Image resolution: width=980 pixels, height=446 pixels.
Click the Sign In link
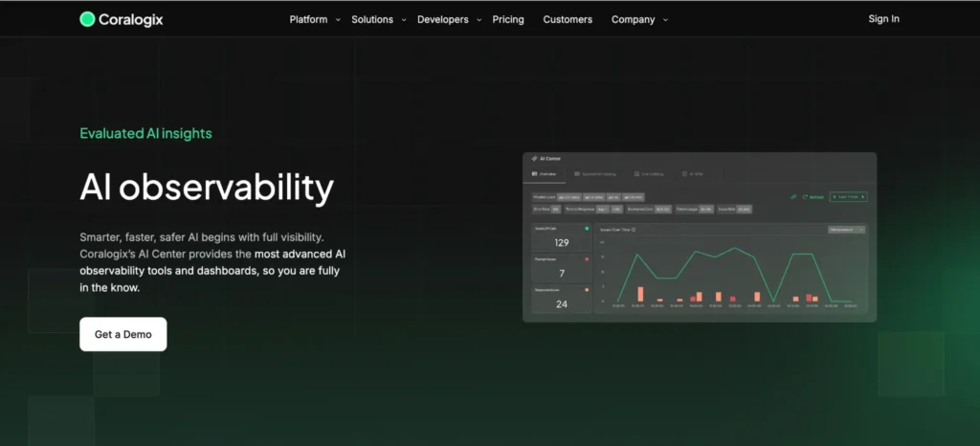click(x=883, y=19)
